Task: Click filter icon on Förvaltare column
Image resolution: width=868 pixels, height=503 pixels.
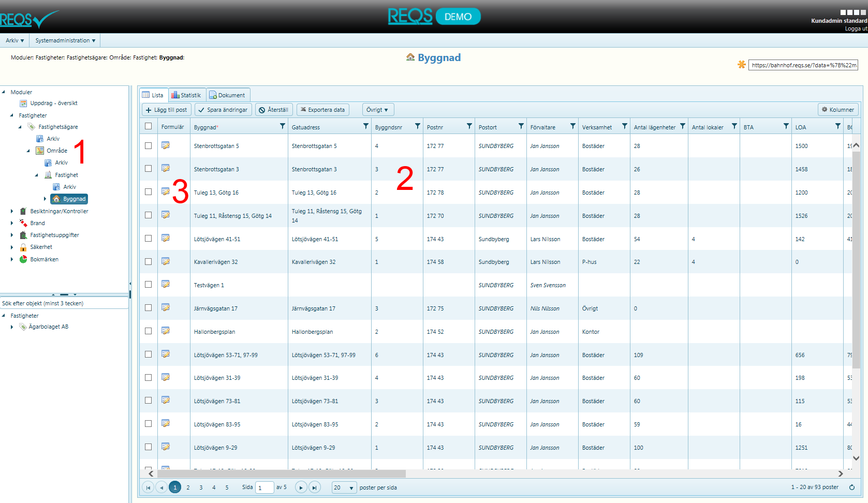Action: (x=573, y=126)
